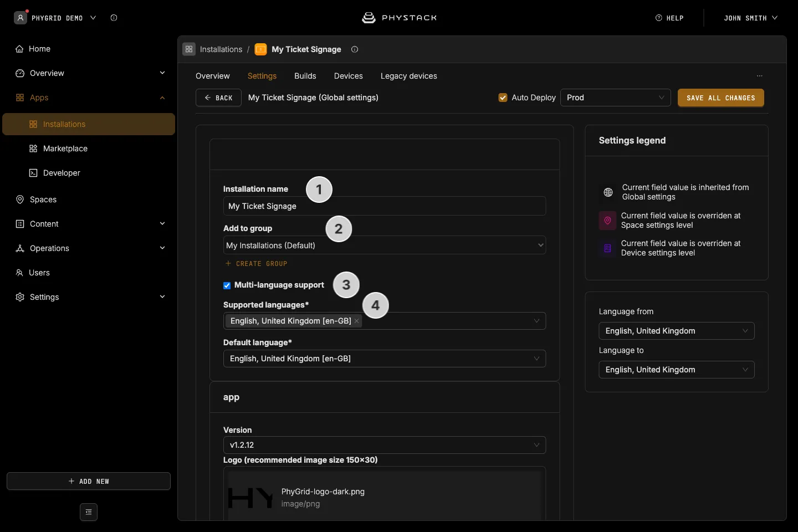Expand the Operations sidebar section
The image size is (798, 532).
(x=89, y=248)
